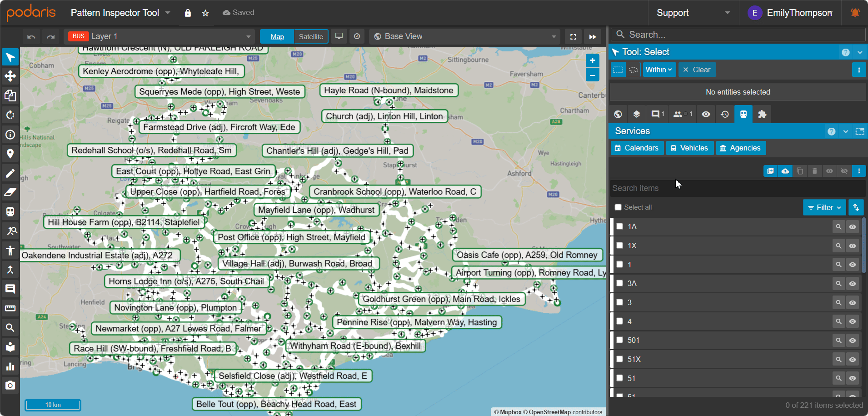Click the undo arrow icon
Screen dimensions: 868x416
tap(31, 37)
